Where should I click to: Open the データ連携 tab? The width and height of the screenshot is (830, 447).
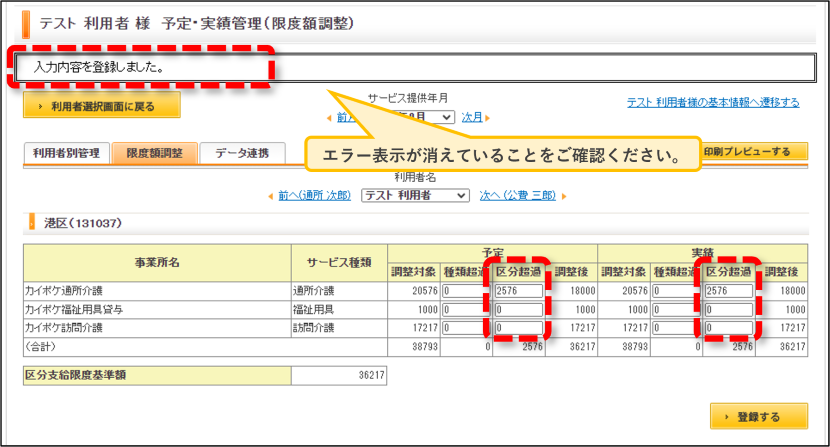click(x=242, y=153)
